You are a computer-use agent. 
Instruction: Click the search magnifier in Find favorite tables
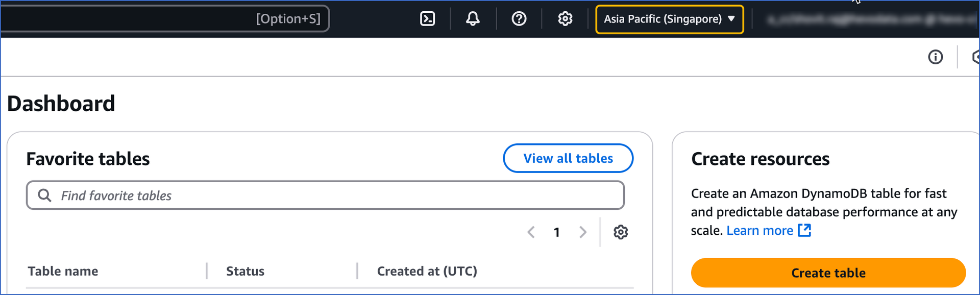(45, 195)
